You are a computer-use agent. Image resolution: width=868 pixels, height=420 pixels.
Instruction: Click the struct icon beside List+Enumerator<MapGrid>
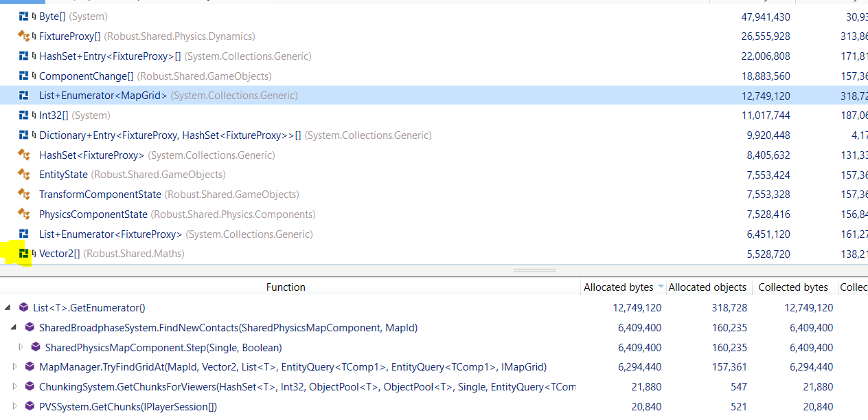pos(24,96)
